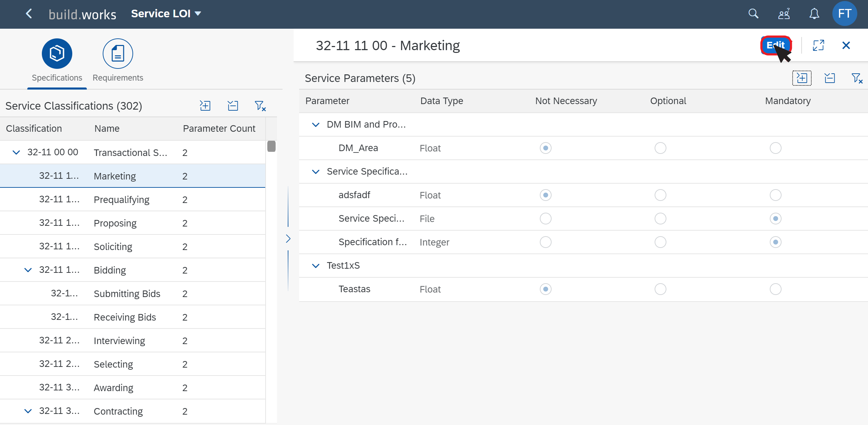Select Not Necessary for DM_Area

(545, 148)
